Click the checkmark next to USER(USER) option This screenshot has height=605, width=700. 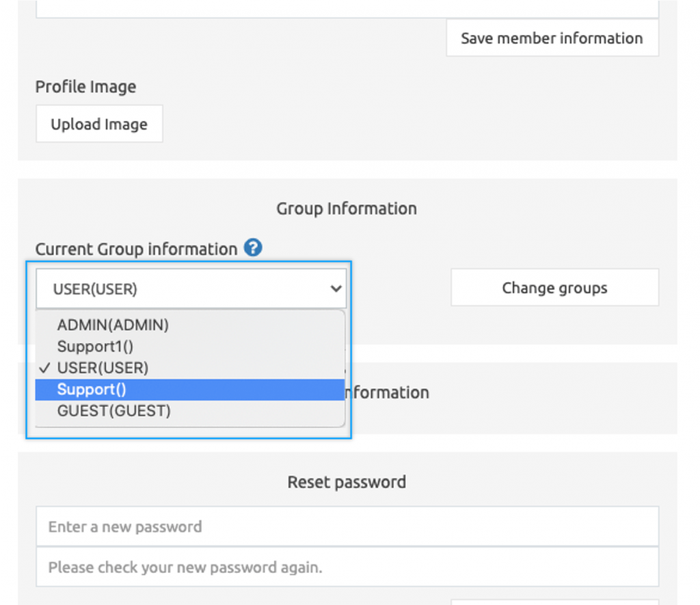44,368
